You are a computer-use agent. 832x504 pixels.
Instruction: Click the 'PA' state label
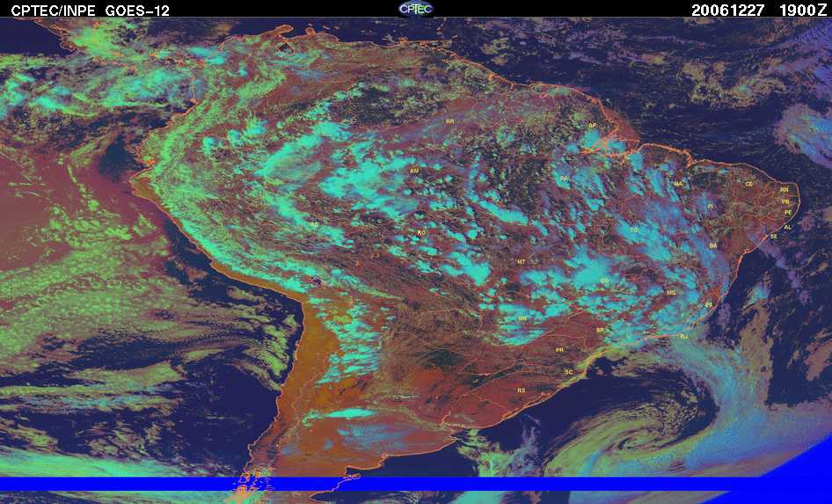click(564, 179)
